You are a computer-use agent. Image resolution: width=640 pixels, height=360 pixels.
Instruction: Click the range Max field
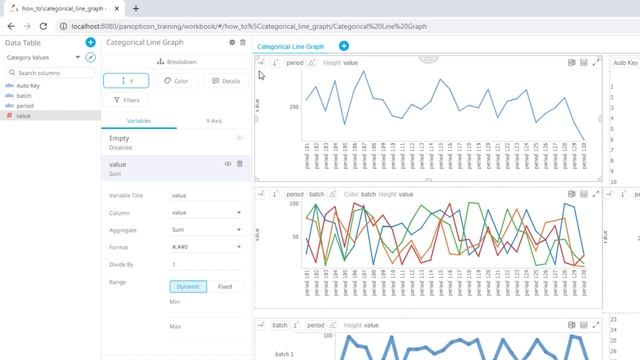pos(206,336)
